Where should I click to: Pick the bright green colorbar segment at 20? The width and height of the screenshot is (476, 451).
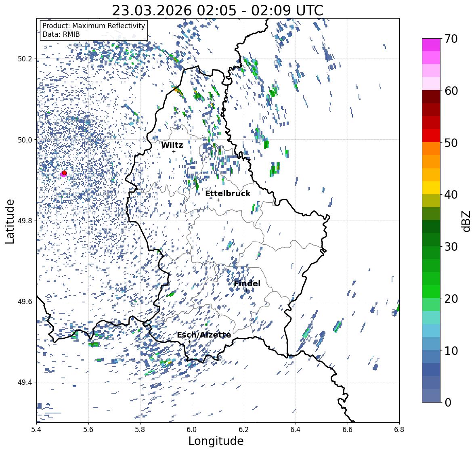click(x=431, y=292)
